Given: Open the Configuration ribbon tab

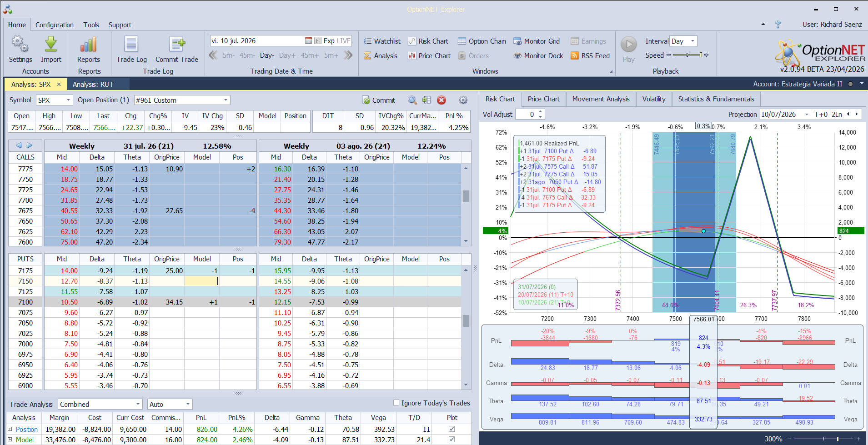Looking at the screenshot, I should click(x=55, y=25).
